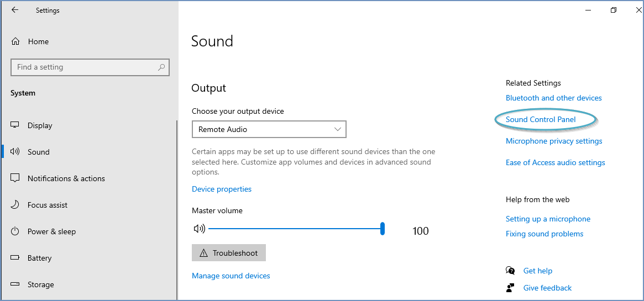The image size is (644, 301).
Task: Click the Master volume slider handle
Action: pos(383,229)
